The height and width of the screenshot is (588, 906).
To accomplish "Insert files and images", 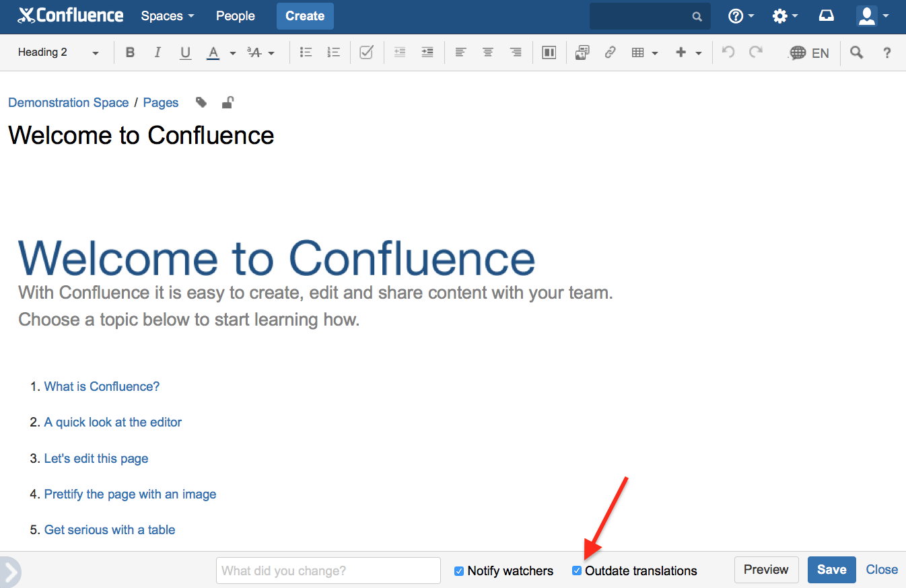I will pyautogui.click(x=583, y=52).
